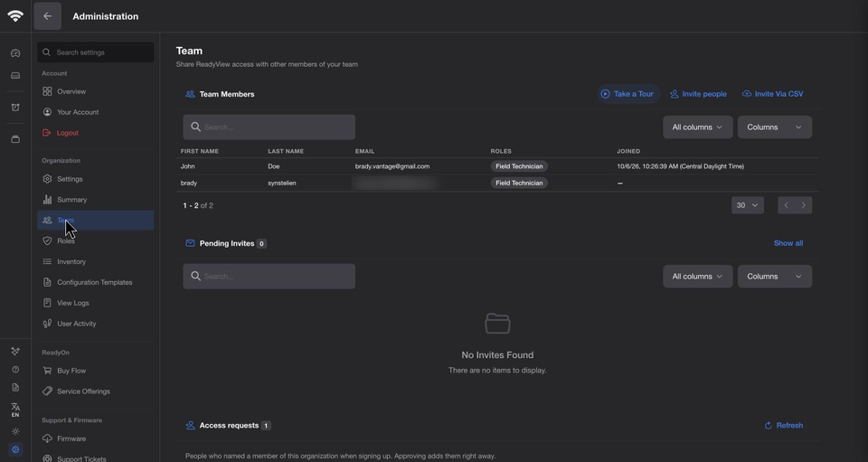
Task: Open the Summary page
Action: (96, 200)
